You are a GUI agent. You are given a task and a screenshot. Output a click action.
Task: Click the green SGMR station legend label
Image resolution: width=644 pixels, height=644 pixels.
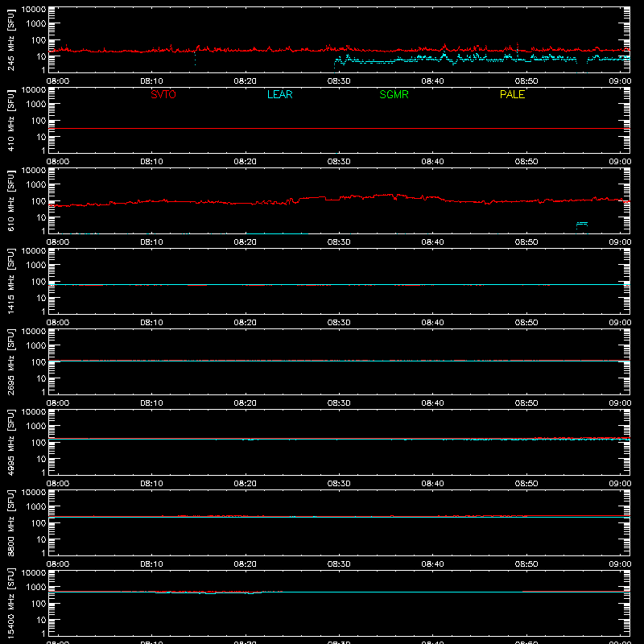(394, 94)
